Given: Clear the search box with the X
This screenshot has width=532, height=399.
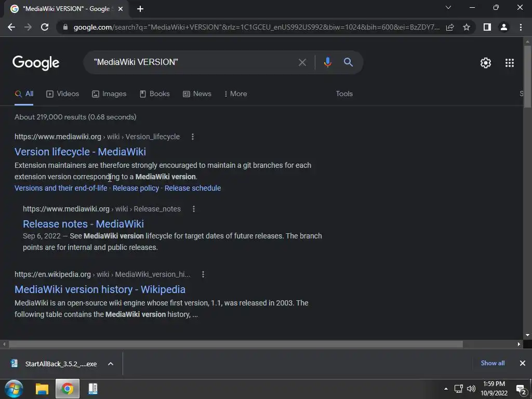Looking at the screenshot, I should 302,62.
